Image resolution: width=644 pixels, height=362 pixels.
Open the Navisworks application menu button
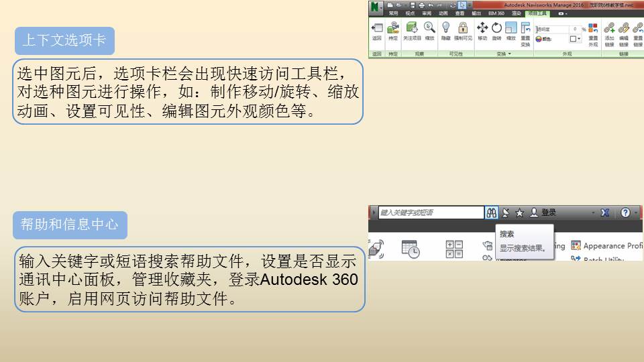point(376,7)
